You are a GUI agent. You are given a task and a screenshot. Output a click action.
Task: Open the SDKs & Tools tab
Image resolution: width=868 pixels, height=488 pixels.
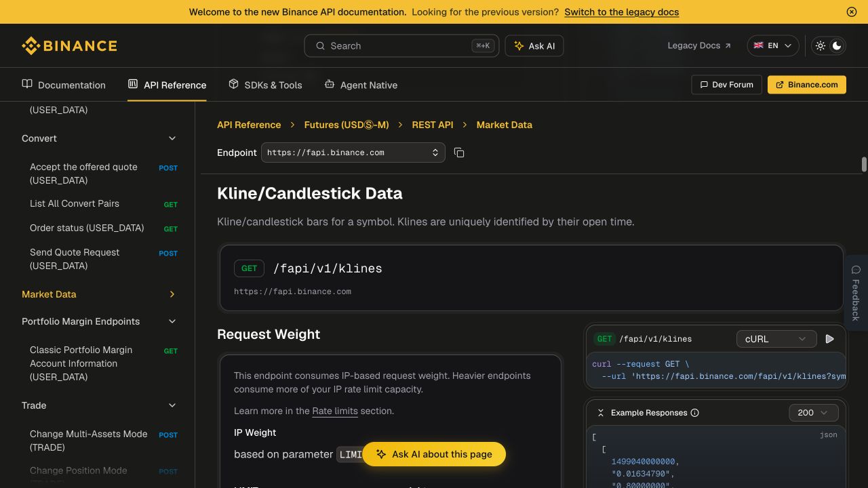coord(265,85)
